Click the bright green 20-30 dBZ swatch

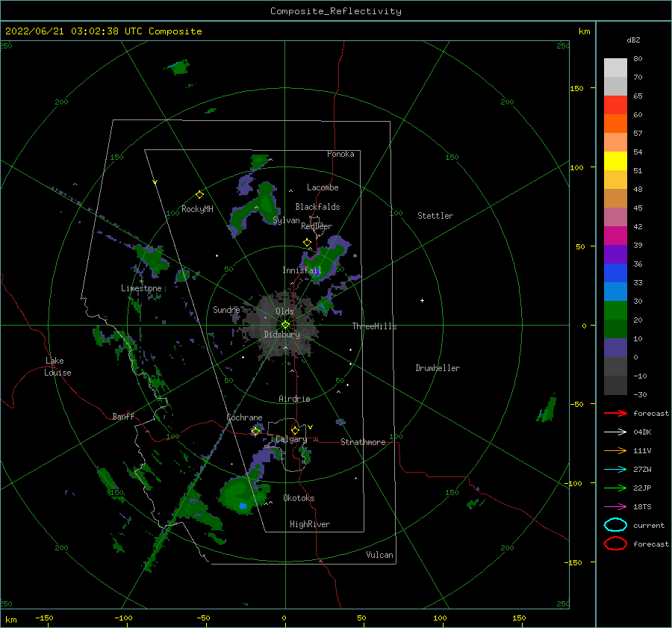tap(615, 311)
